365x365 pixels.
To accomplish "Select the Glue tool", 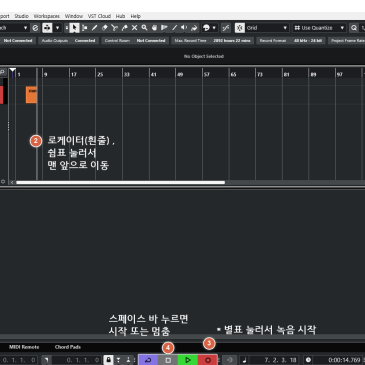I will tap(124, 28).
